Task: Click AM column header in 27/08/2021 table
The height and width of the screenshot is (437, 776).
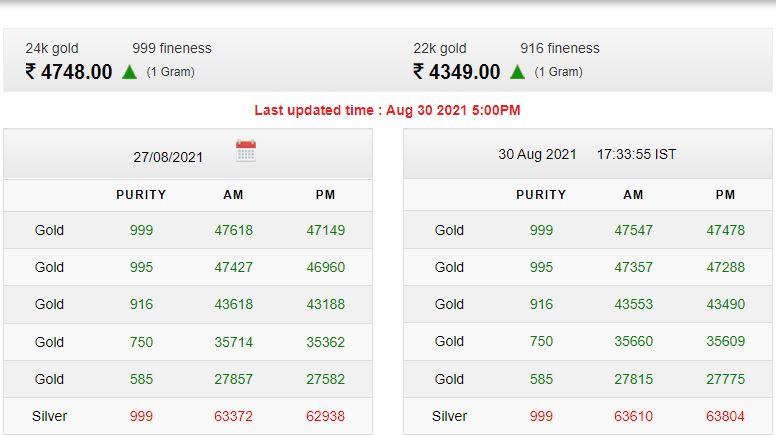Action: click(233, 195)
